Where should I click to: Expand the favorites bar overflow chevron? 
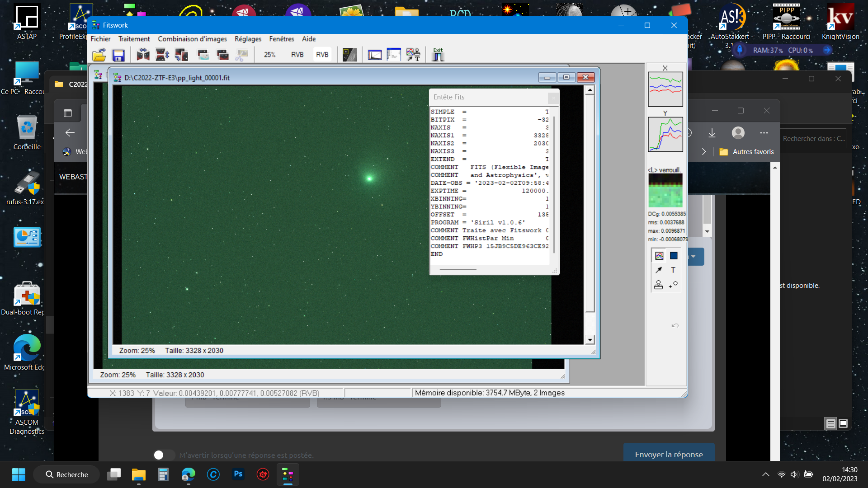point(704,152)
